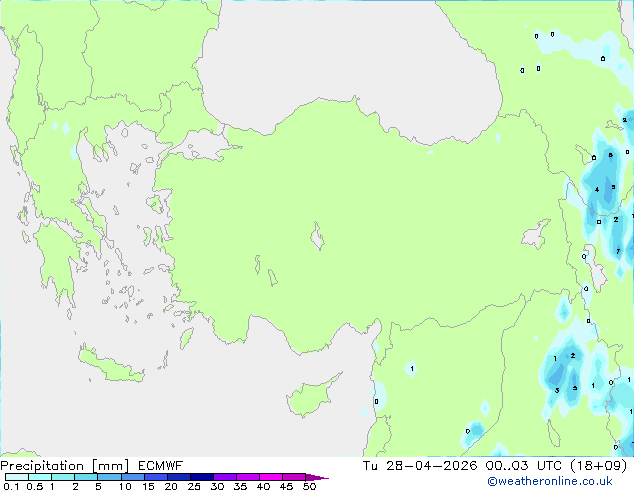Click the '25' legend scale label
Viewport: 634px width, 490px height.
(194, 486)
